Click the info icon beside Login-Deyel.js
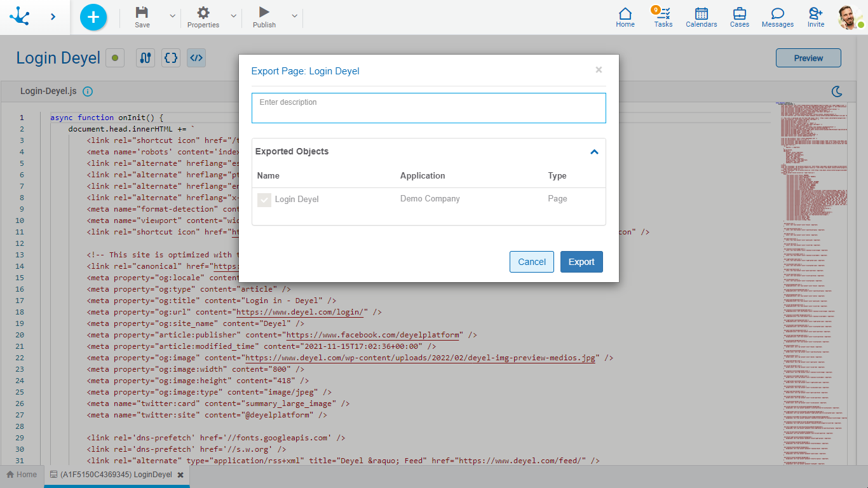Image resolution: width=868 pixels, height=488 pixels. (88, 91)
